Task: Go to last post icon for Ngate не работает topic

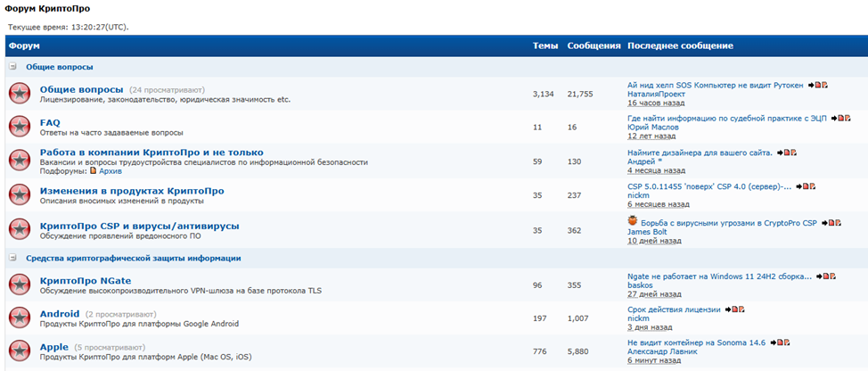Action: (x=822, y=276)
